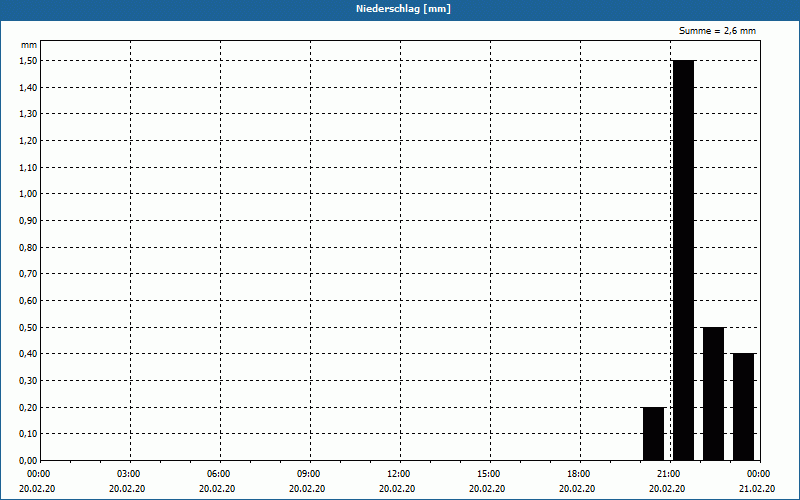Screen dimensions: 800x500
Task: Click the 12:00 time axis label
Action: click(x=399, y=474)
